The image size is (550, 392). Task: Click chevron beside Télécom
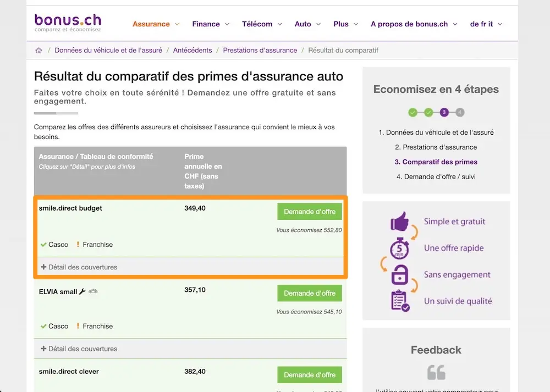(x=279, y=24)
